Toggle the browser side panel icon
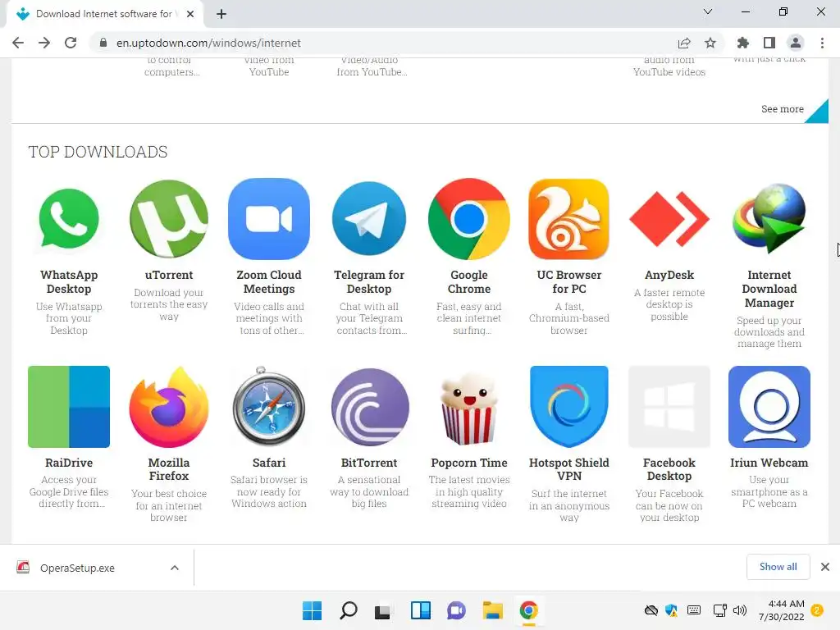Viewport: 840px width, 630px height. pos(769,43)
